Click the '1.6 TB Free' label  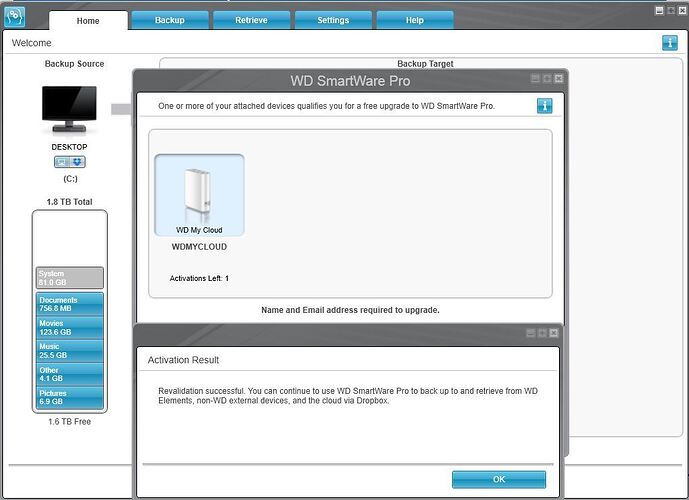[x=69, y=422]
